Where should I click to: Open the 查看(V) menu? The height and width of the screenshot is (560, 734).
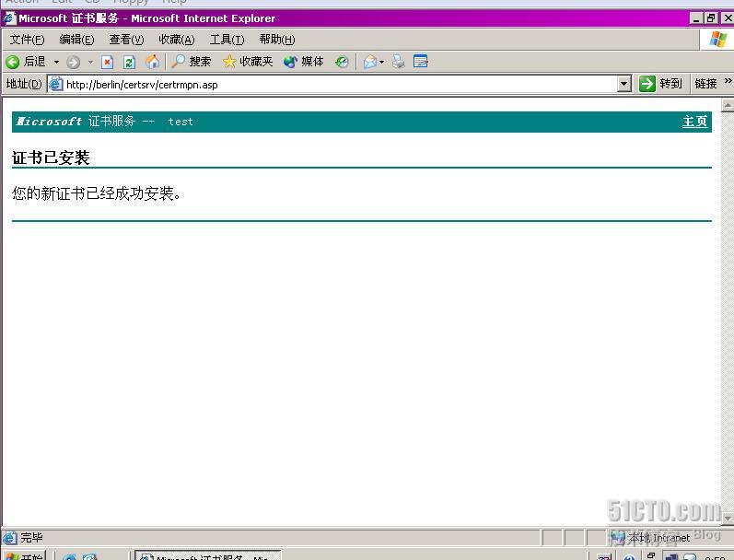[x=126, y=40]
